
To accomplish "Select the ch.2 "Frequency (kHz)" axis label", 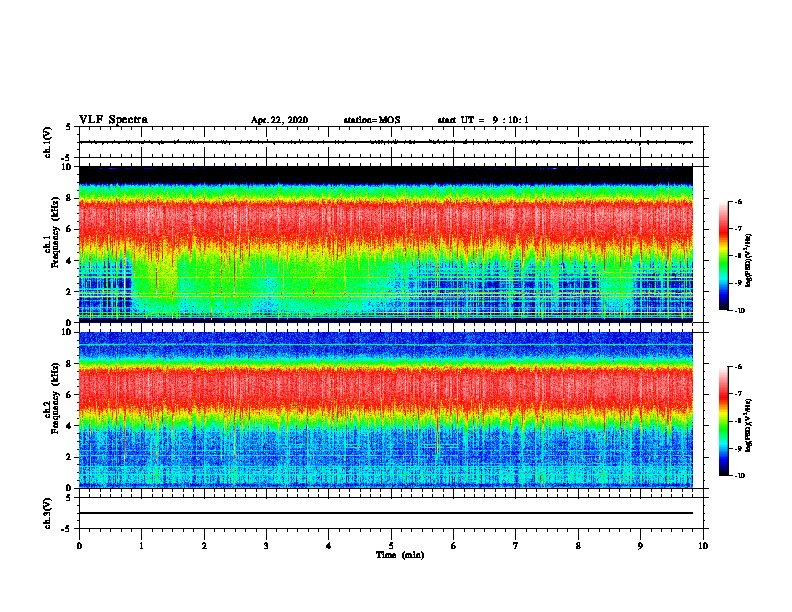I will click(x=55, y=398).
